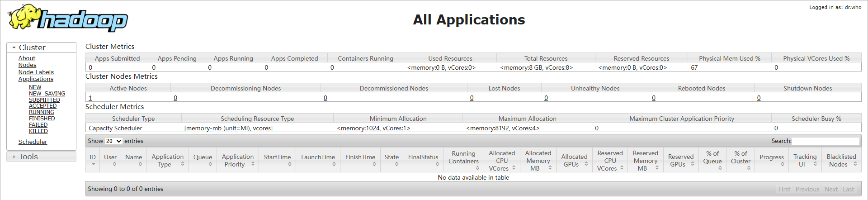Sort table by StartTime column
The image size is (868, 200).
pos(277,160)
